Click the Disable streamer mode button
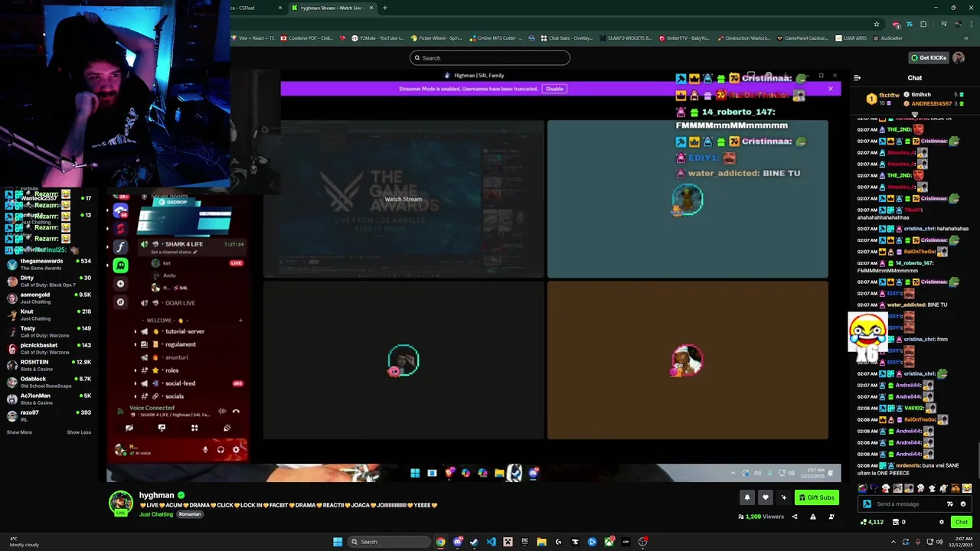Image resolution: width=980 pixels, height=551 pixels. point(554,89)
